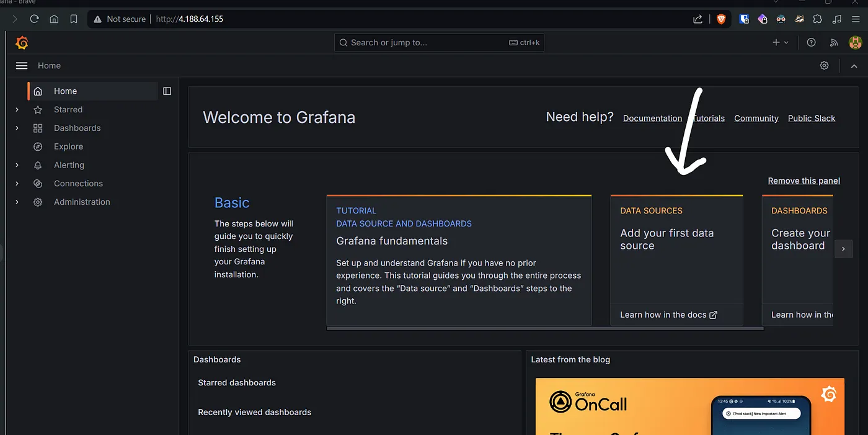Select Starred in the sidebar
The image size is (868, 435).
[x=68, y=110]
